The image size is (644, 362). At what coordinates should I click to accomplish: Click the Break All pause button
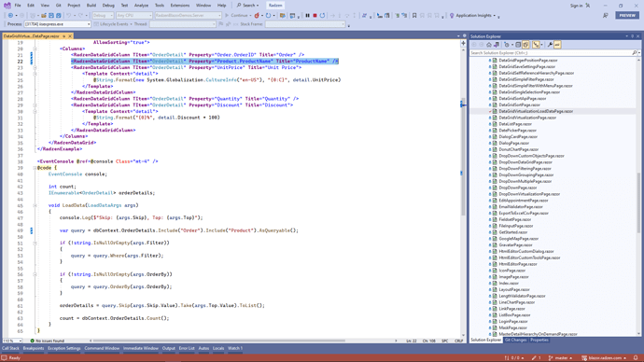pyautogui.click(x=307, y=16)
